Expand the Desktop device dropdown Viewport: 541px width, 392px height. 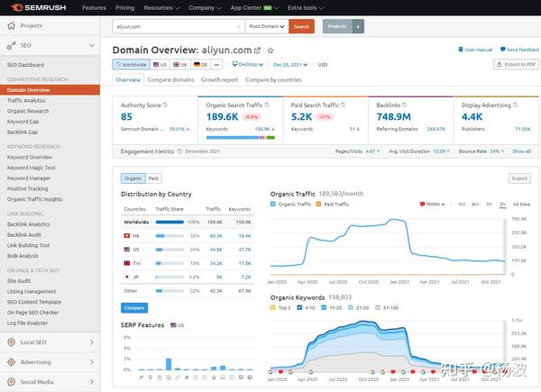(x=247, y=65)
